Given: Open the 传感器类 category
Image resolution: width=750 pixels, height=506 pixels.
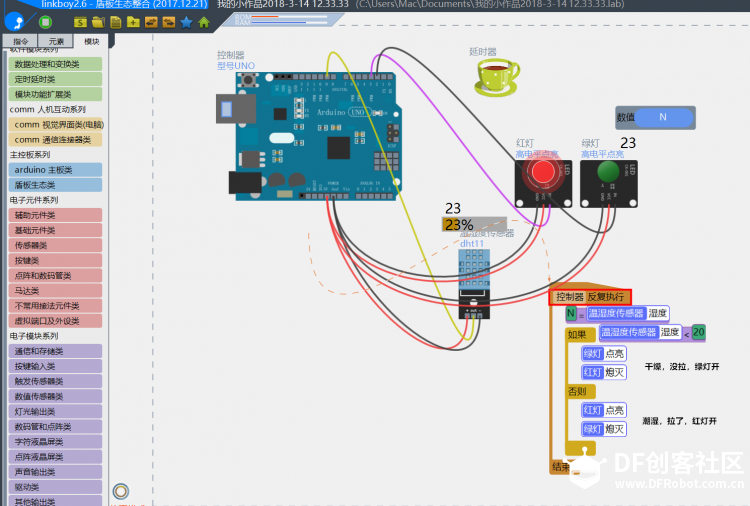Looking at the screenshot, I should click(x=55, y=245).
